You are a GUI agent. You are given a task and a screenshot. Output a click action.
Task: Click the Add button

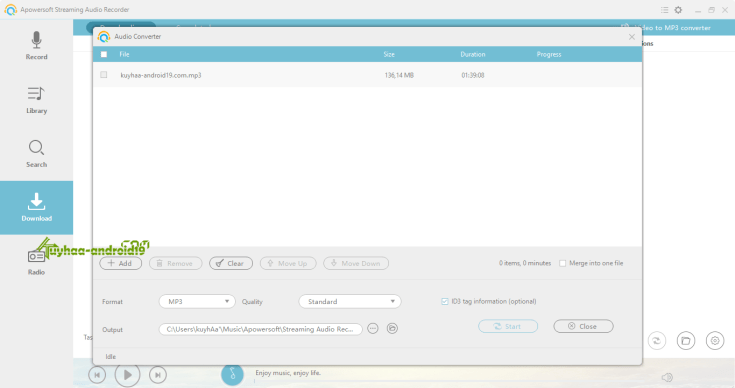click(120, 263)
